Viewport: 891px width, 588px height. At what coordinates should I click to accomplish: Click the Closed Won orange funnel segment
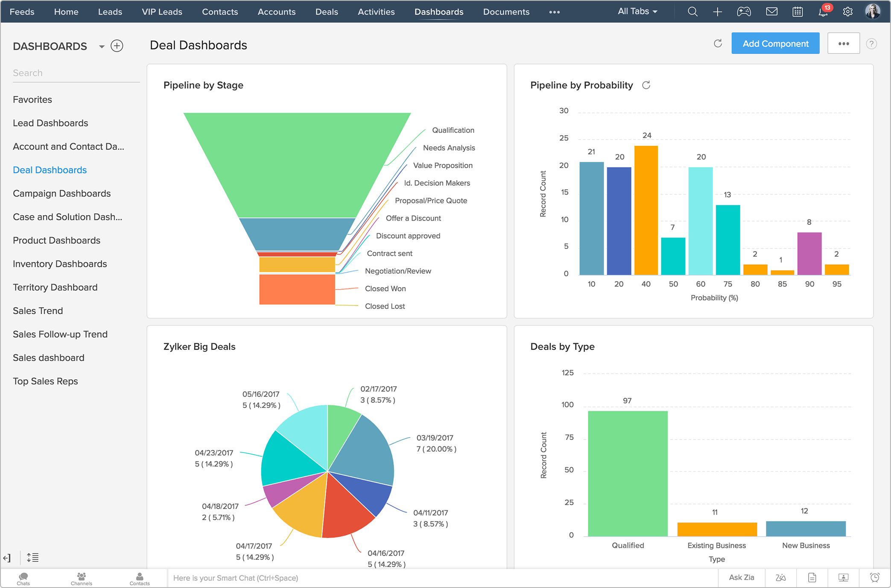pos(297,289)
